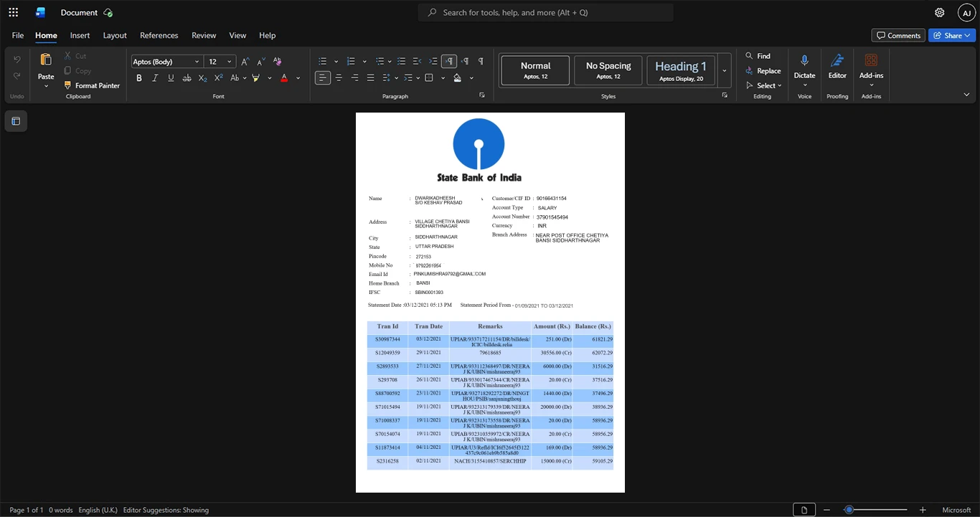Open the font size dropdown
The height and width of the screenshot is (517, 980).
point(230,62)
